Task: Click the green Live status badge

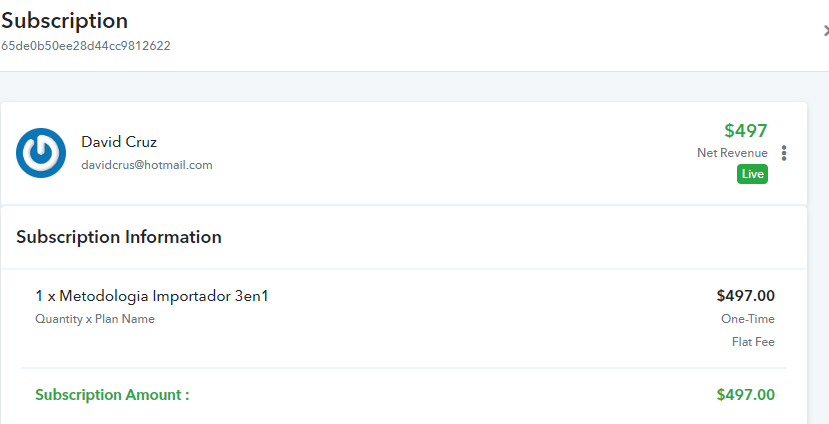Action: pyautogui.click(x=752, y=174)
